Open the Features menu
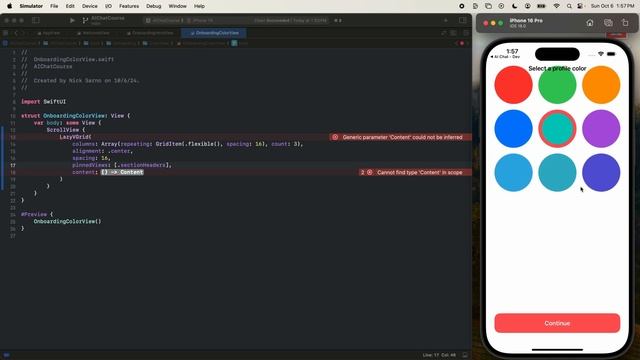Viewport: 640px width, 360px height. pyautogui.click(x=129, y=6)
